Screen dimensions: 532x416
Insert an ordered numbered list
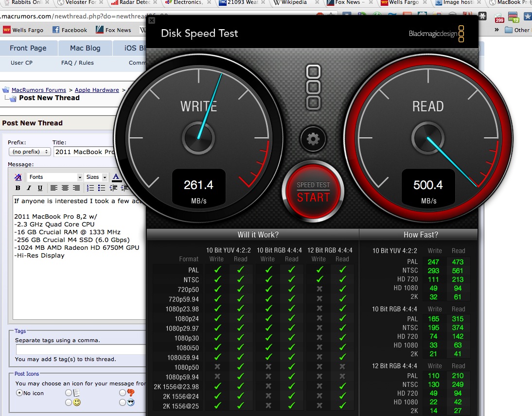[x=90, y=188]
